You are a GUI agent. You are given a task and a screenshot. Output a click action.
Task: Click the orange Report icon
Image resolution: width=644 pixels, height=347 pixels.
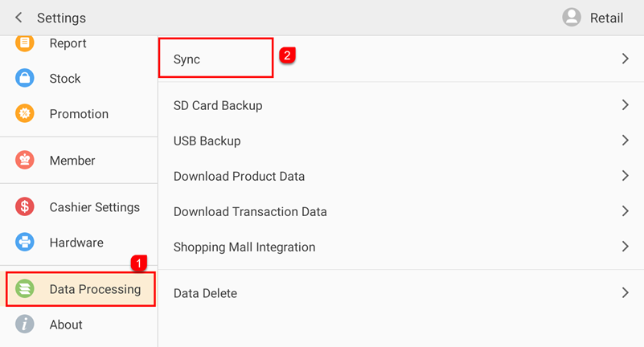tap(25, 43)
